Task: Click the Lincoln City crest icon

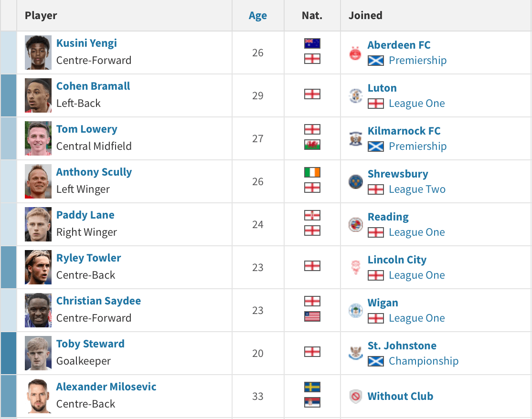Action: coord(356,267)
